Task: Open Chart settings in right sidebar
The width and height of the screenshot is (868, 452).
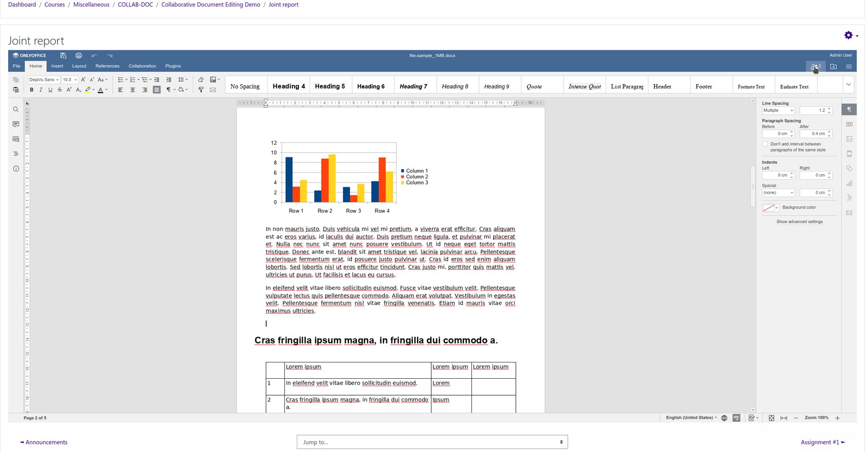Action: (849, 183)
